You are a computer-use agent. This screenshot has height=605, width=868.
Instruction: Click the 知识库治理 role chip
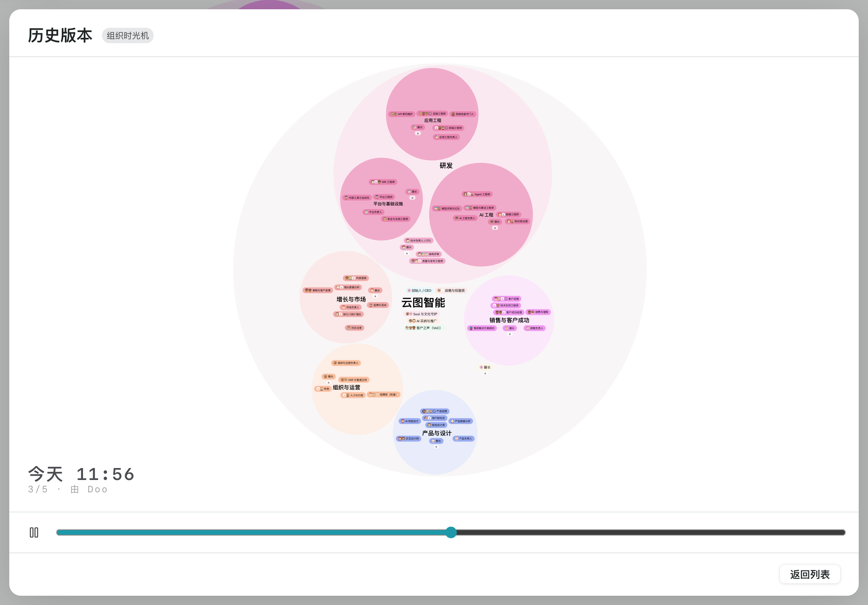click(517, 221)
